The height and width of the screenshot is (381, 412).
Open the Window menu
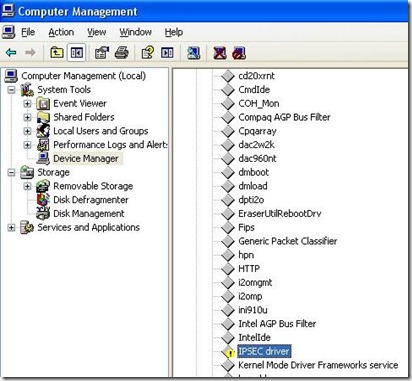135,32
